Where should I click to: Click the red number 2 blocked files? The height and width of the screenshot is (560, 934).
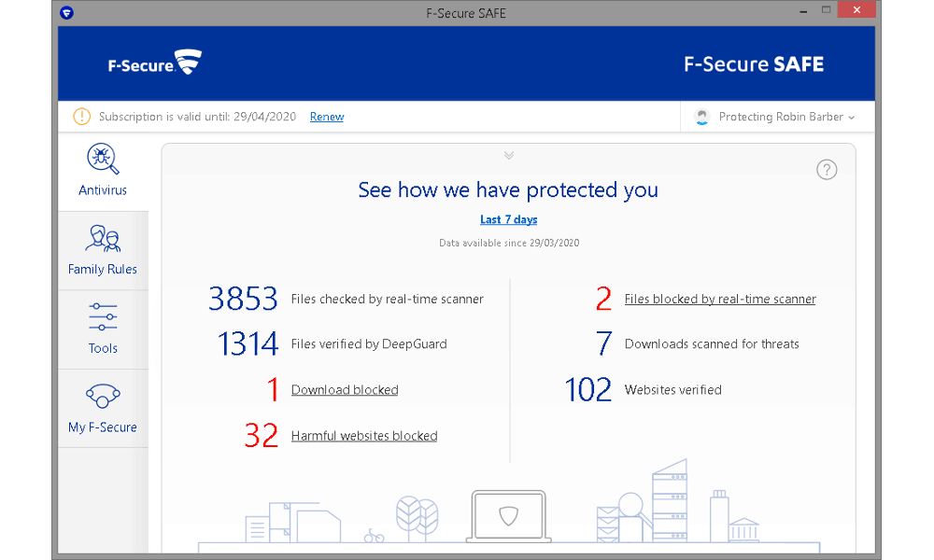[603, 299]
